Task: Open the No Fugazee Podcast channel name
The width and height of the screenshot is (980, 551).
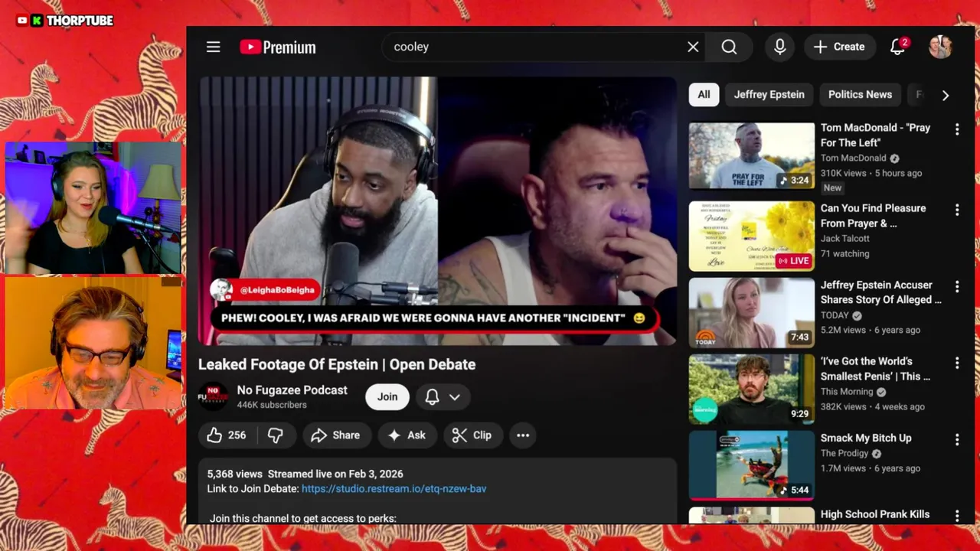Action: (x=292, y=390)
